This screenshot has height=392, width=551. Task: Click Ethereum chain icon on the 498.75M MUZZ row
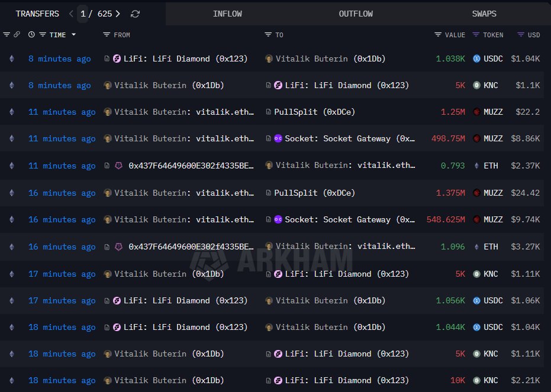(12, 138)
